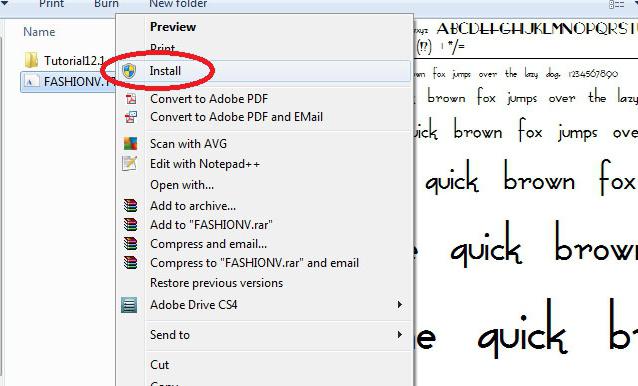Sort by the Name column header
This screenshot has height=386, width=638.
pos(39,32)
